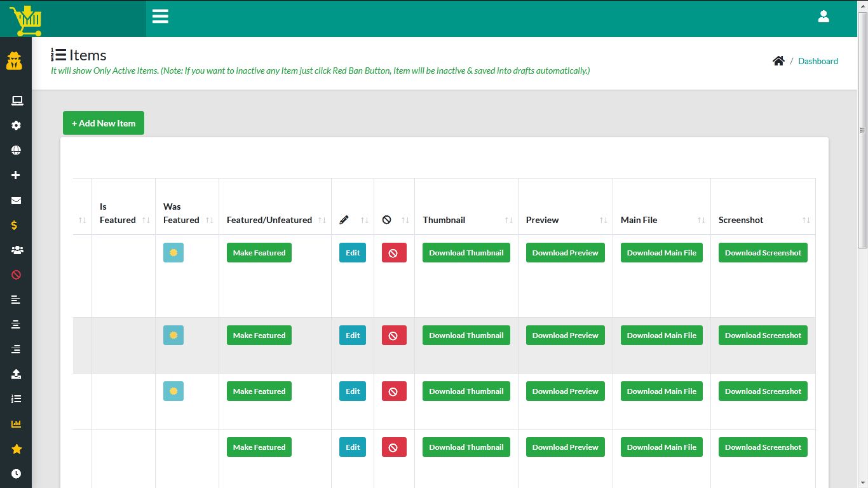Click Edit button in the third row

click(353, 391)
